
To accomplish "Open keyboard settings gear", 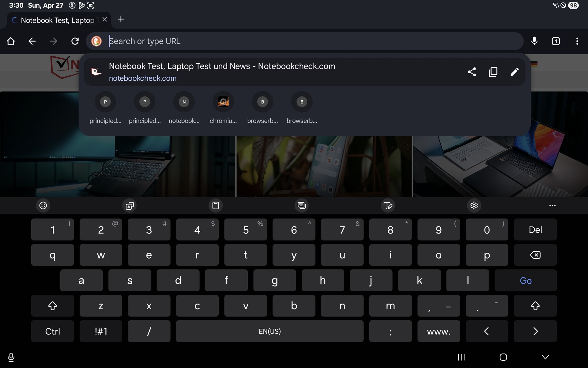I will pyautogui.click(x=474, y=205).
